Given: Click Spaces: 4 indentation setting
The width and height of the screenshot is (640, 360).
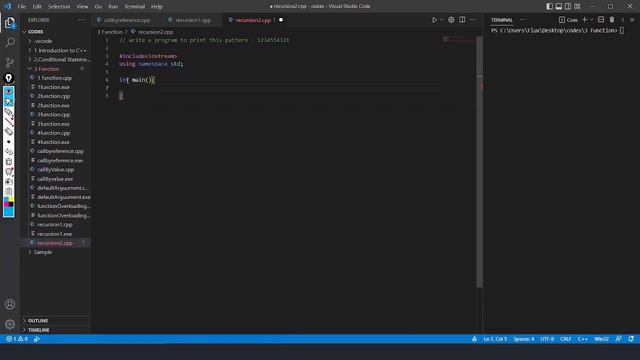Looking at the screenshot, I should point(524,339).
